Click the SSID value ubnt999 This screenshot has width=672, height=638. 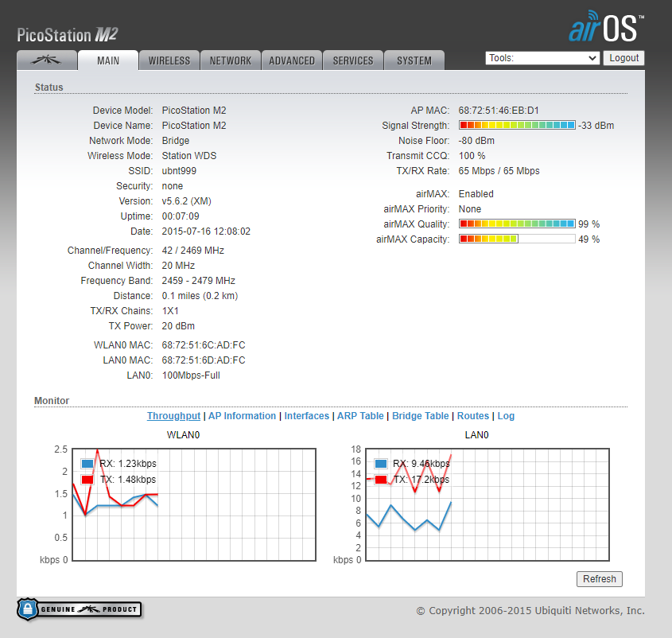click(179, 171)
